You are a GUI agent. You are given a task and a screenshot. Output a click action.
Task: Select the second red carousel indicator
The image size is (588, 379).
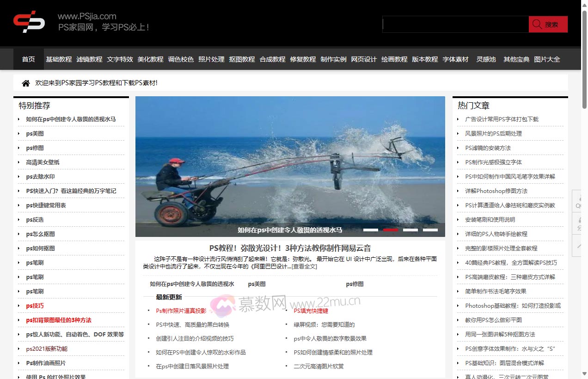(x=390, y=230)
